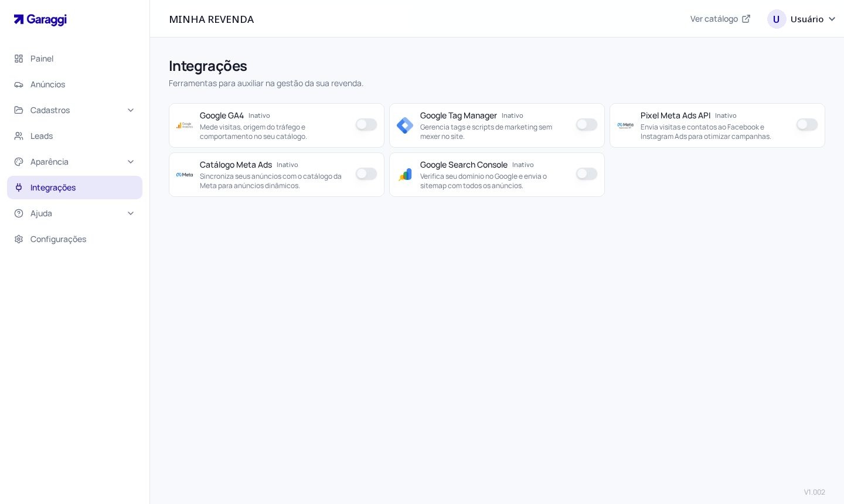Image resolution: width=844 pixels, height=504 pixels.
Task: Click the Integrações page heading
Action: tap(208, 66)
